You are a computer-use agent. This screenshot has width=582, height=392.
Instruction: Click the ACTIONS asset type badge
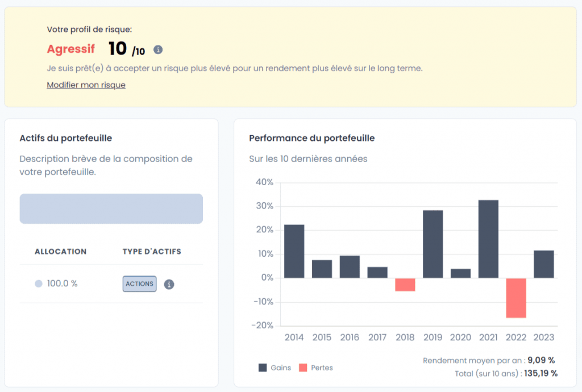[139, 284]
